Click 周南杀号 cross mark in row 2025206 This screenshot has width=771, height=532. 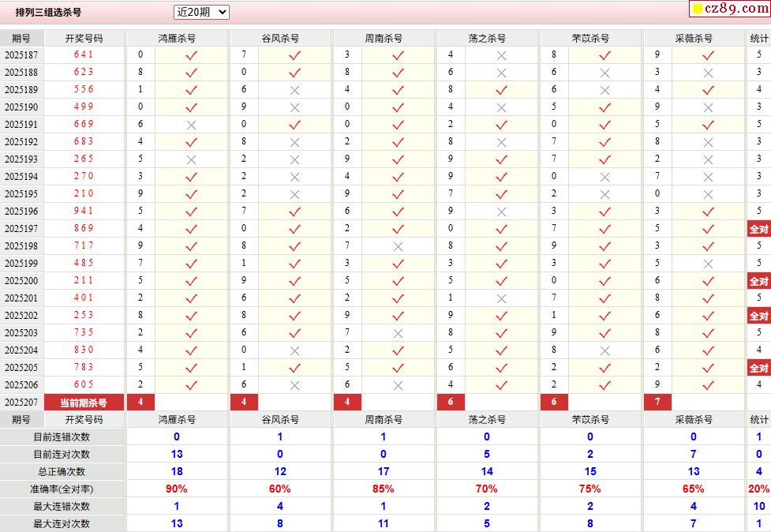(x=398, y=386)
